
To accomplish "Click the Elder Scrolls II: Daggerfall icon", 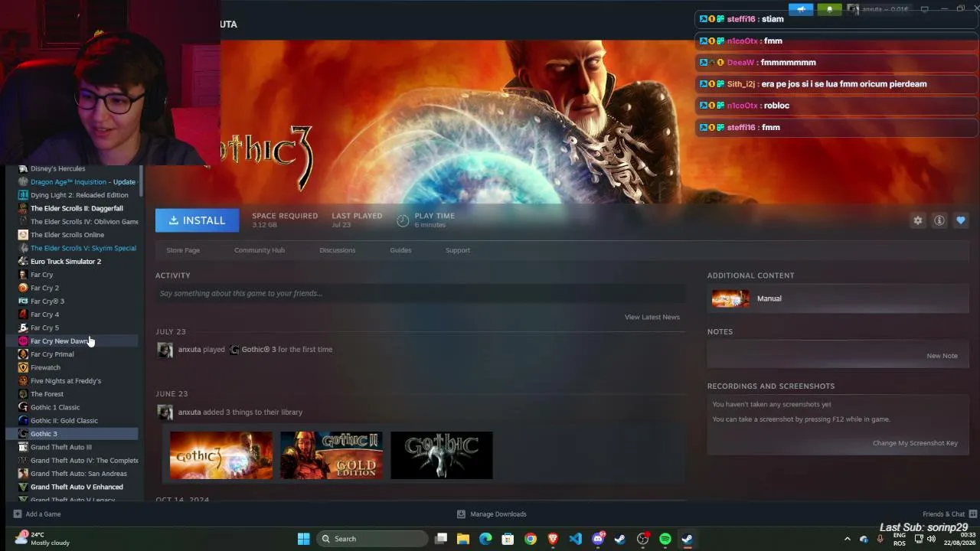I will pyautogui.click(x=23, y=208).
